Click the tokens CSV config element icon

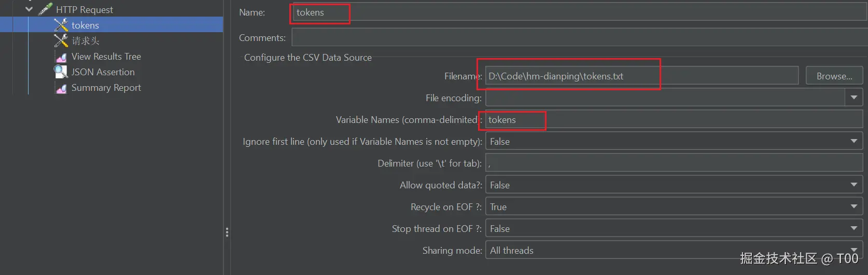coord(61,25)
